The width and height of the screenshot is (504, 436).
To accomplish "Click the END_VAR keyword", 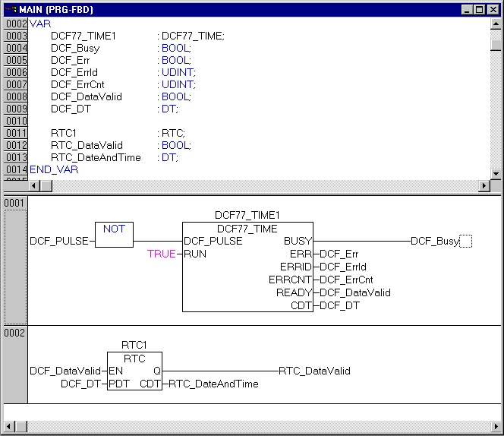I will [54, 169].
